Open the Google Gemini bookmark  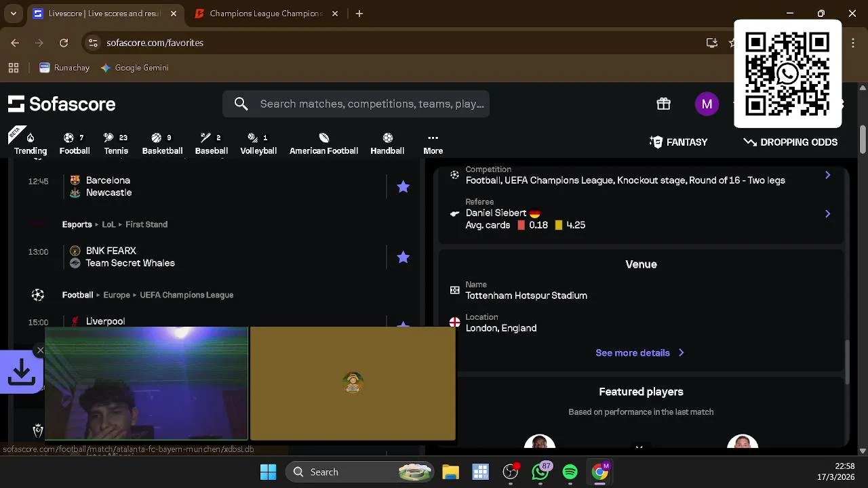(x=134, y=68)
